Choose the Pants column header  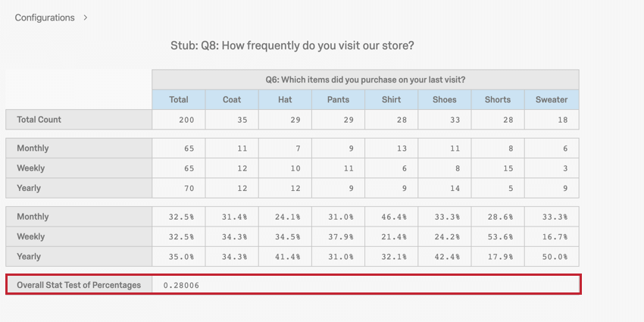pyautogui.click(x=338, y=99)
